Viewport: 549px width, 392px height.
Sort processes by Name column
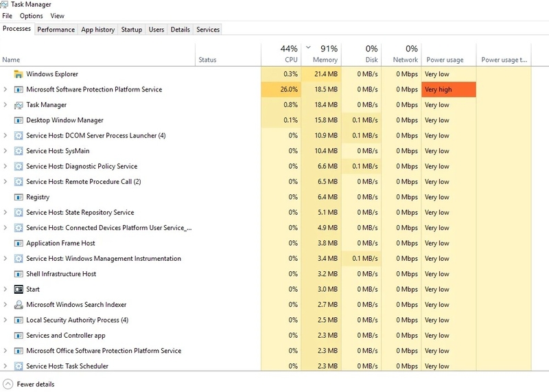(97, 55)
